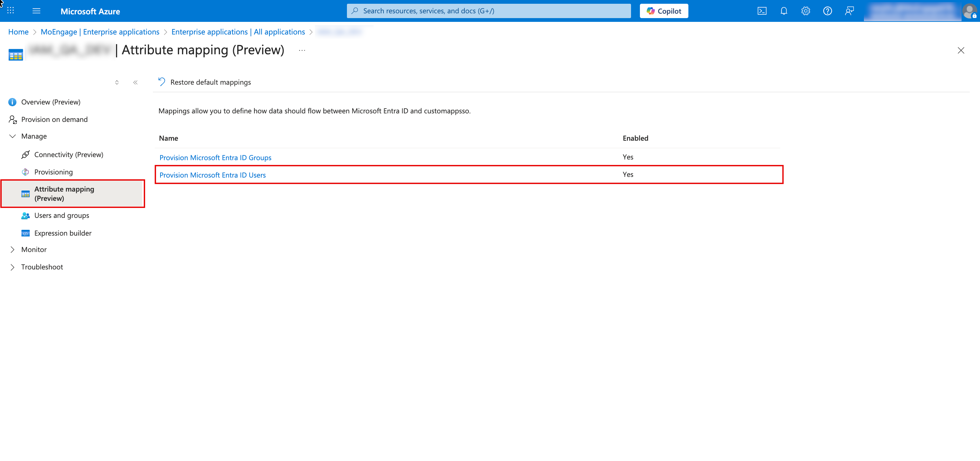Expand the Troubleshoot section
Screen dimensions: 980x461
pyautogui.click(x=13, y=267)
